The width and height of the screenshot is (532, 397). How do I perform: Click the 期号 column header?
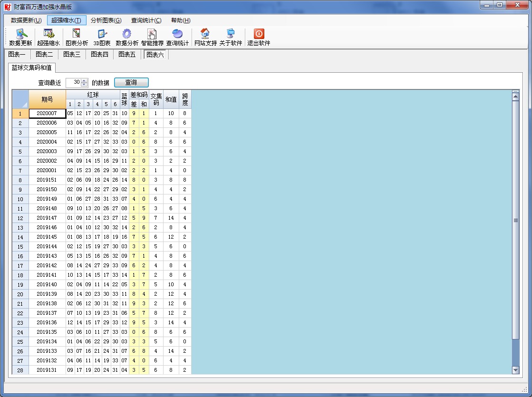(47, 99)
